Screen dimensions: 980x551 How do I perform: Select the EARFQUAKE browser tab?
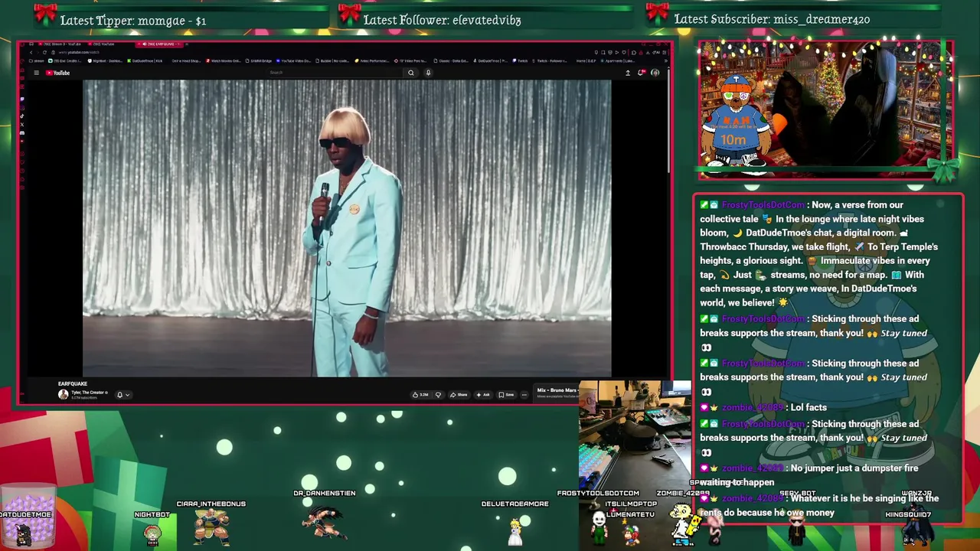pos(158,44)
